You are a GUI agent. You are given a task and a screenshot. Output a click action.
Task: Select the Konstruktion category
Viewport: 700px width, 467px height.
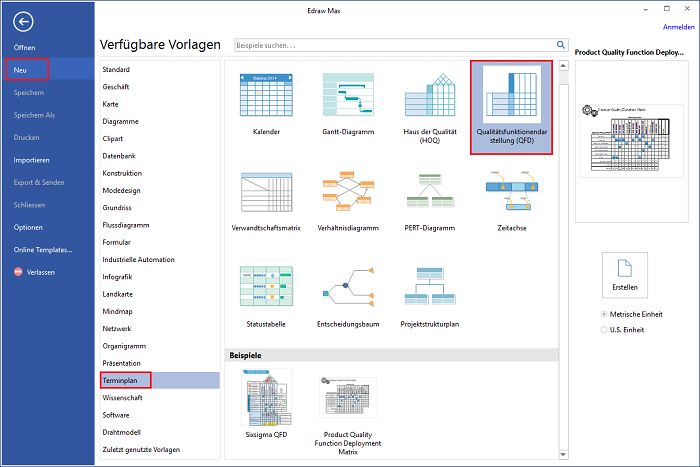point(122,173)
